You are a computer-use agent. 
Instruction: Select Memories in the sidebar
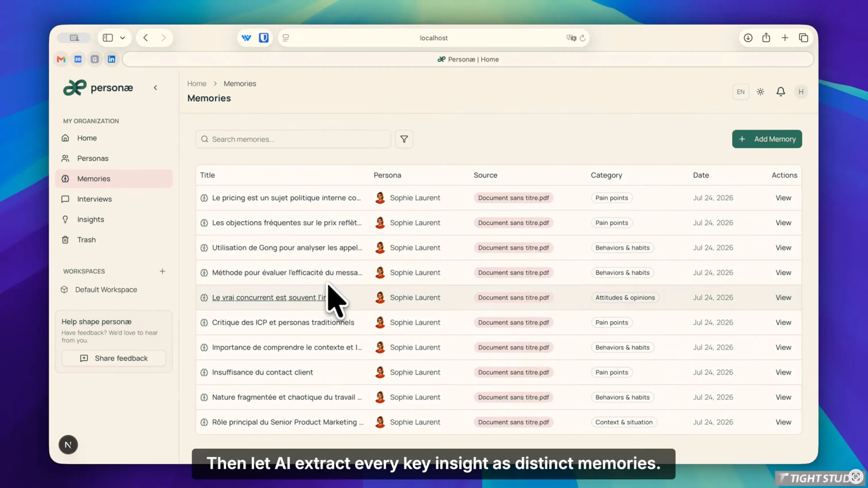114,179
